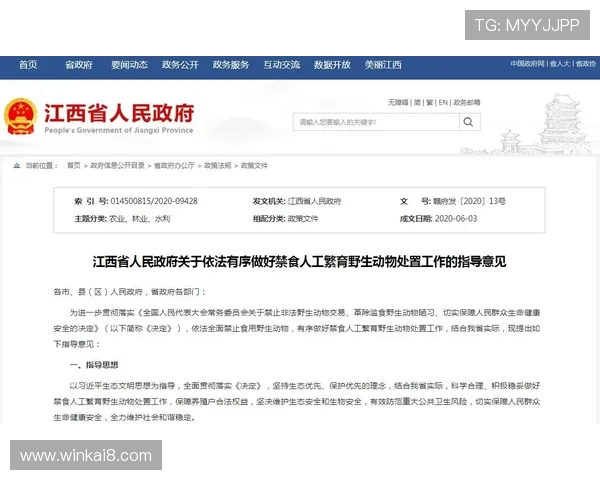600x480 pixels.
Task: Enable 无障碍 accessibility mode
Action: [x=398, y=102]
